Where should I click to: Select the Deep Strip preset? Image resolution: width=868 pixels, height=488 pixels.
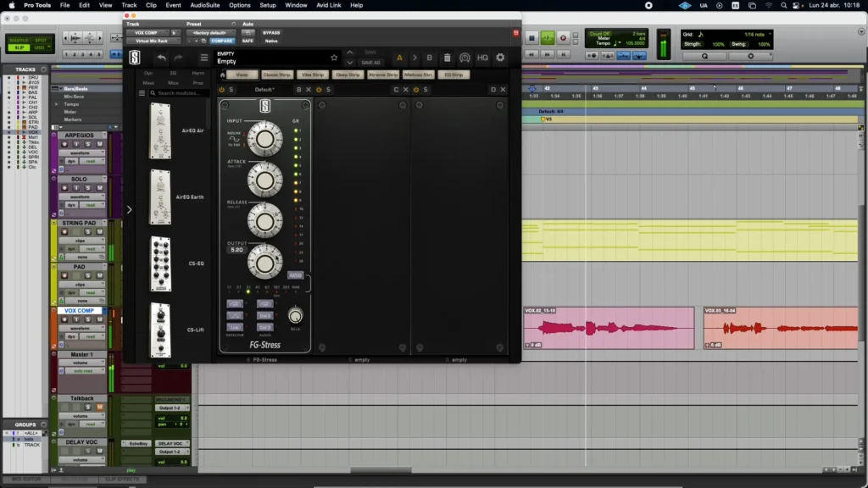(348, 75)
